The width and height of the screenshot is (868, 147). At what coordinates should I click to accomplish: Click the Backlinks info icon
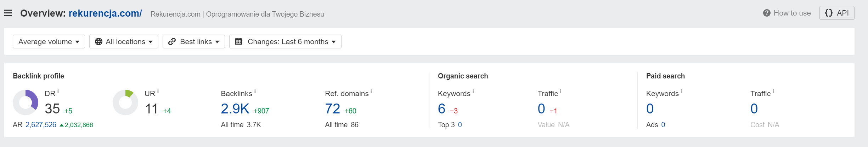255,91
